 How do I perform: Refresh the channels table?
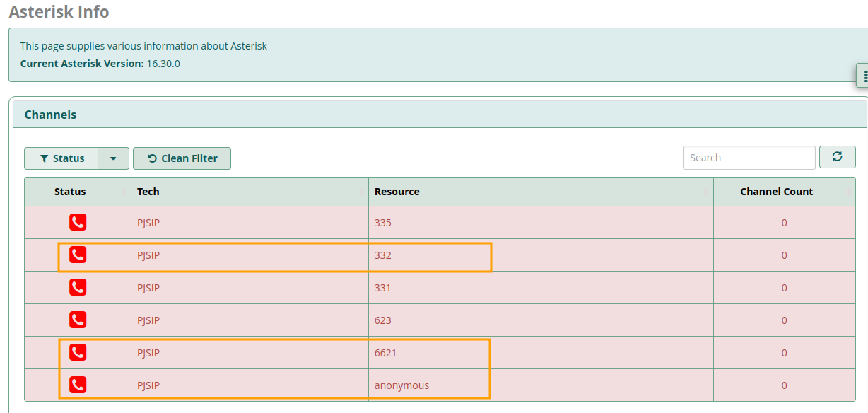(x=838, y=157)
